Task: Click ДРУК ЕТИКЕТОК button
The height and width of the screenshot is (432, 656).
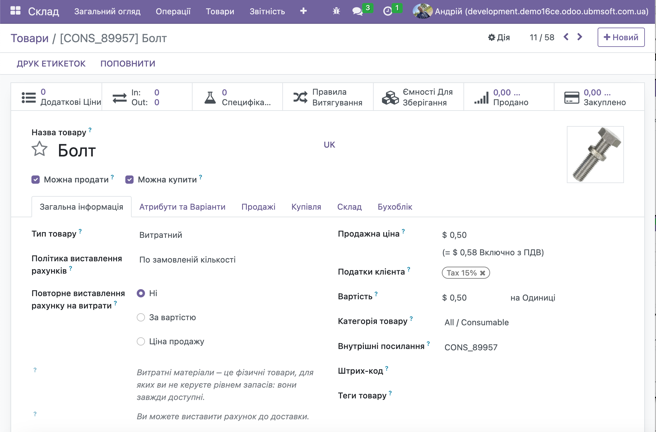Action: click(50, 63)
